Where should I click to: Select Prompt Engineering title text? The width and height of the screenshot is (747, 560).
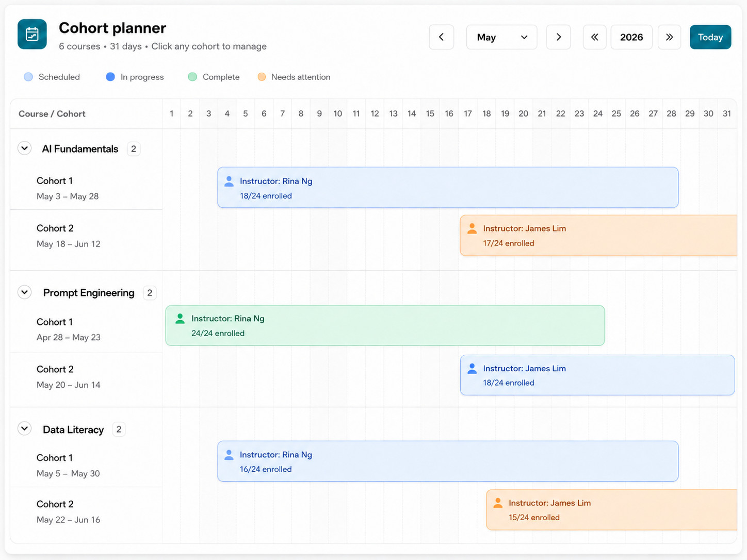[89, 293]
